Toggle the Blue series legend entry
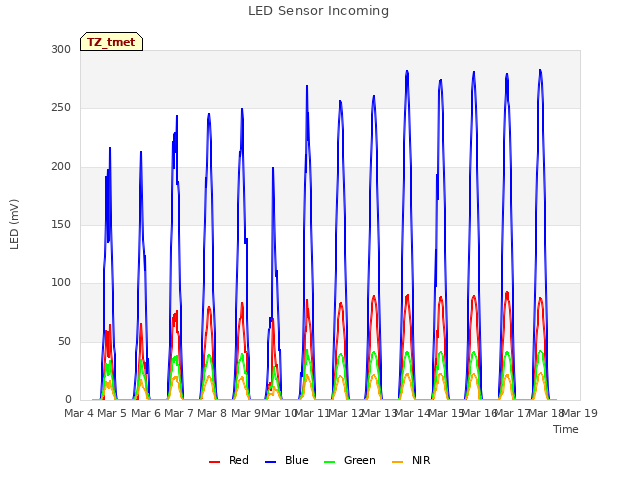The height and width of the screenshot is (480, 640). (287, 460)
